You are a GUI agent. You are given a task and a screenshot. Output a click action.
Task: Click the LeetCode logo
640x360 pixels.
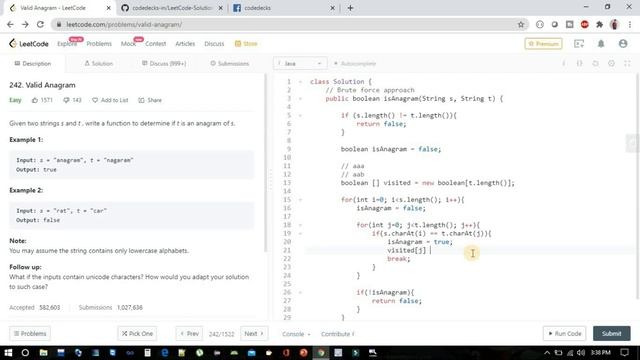(x=29, y=44)
